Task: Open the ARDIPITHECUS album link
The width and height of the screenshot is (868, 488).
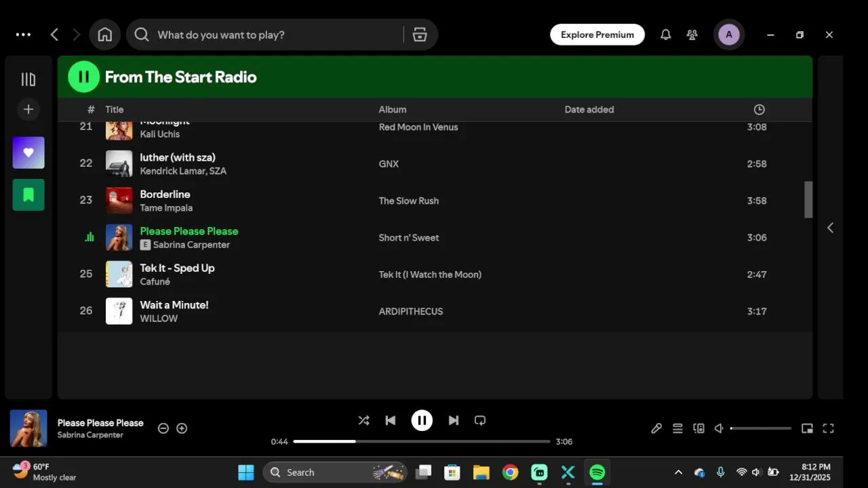Action: point(411,312)
